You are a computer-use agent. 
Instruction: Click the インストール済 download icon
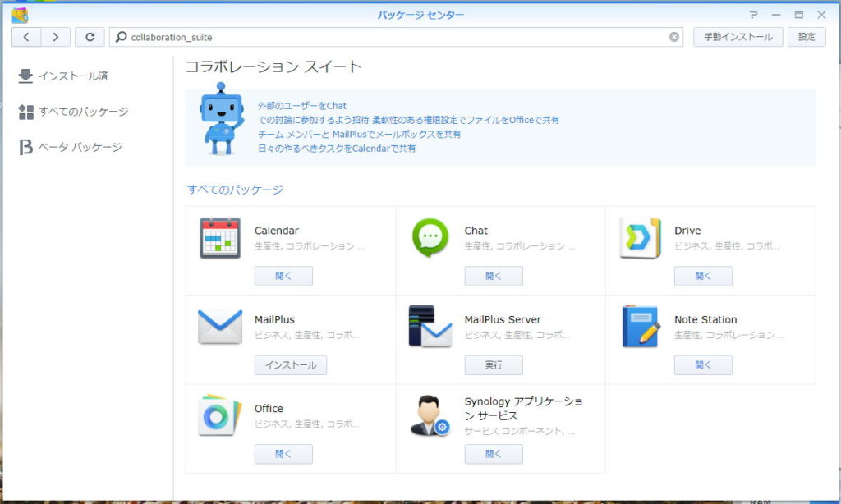point(25,76)
